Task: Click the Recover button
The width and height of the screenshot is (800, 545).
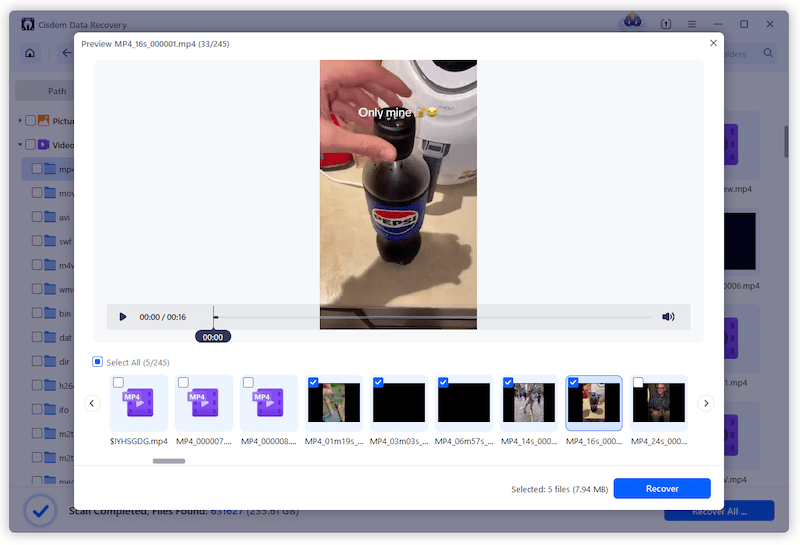Action: point(661,489)
